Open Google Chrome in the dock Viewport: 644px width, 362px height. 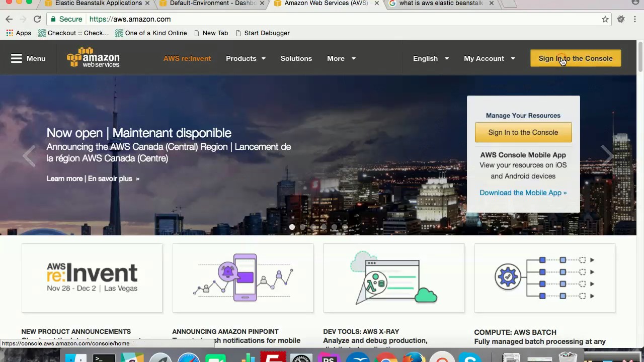[386, 358]
